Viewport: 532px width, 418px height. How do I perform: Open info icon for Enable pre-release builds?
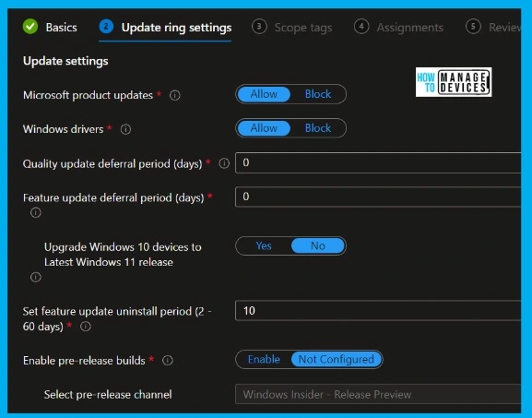[168, 360]
